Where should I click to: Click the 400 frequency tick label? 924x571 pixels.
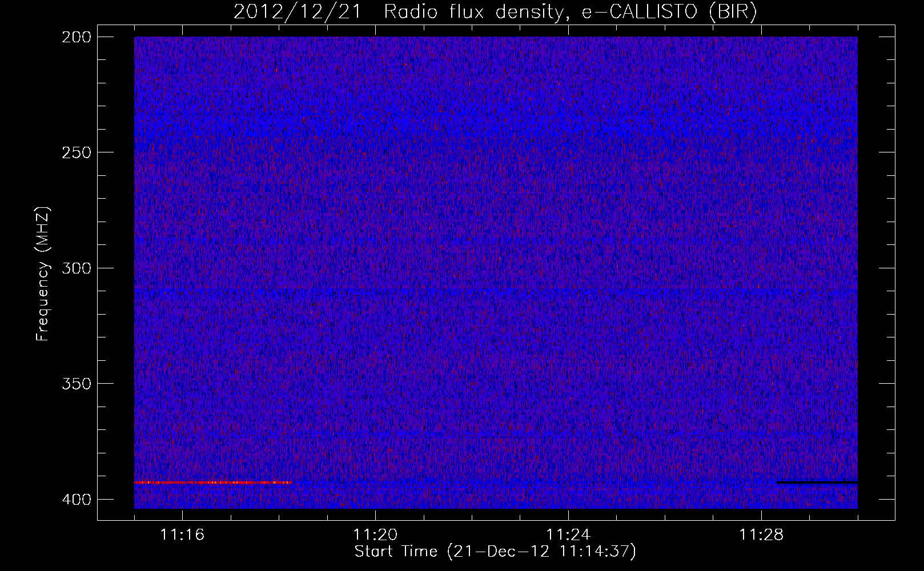(77, 500)
